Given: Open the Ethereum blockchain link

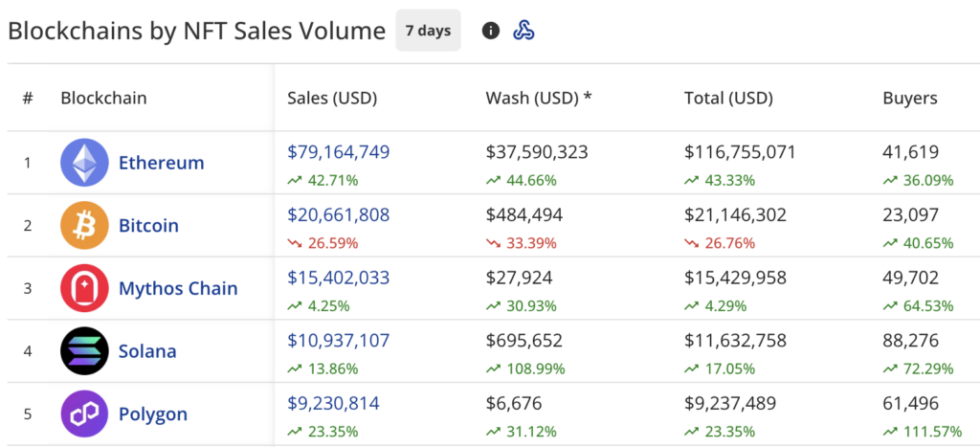Looking at the screenshot, I should tap(161, 163).
